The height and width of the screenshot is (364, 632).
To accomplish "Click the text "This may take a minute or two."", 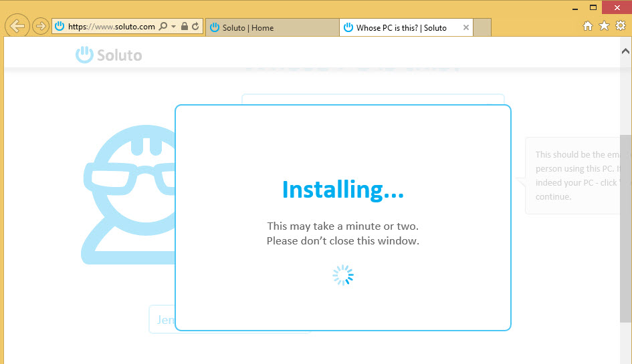I will tap(343, 226).
